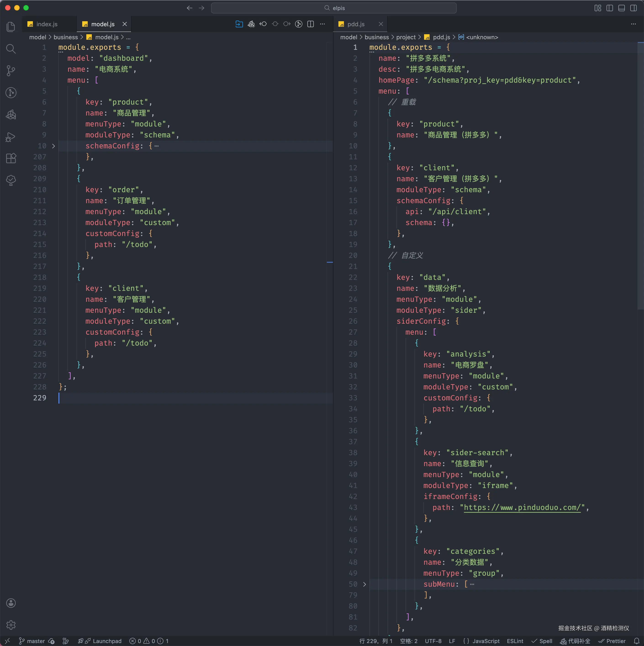The width and height of the screenshot is (644, 646).
Task: Open the Accounts icon in activity bar
Action: (11, 603)
